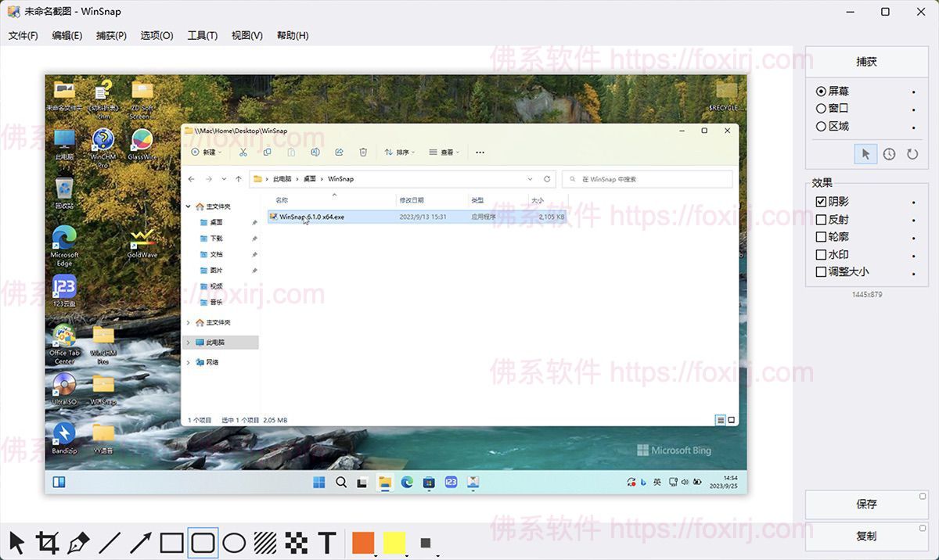
Task: Select the Crop tool in bottom toolbar
Action: point(48,542)
